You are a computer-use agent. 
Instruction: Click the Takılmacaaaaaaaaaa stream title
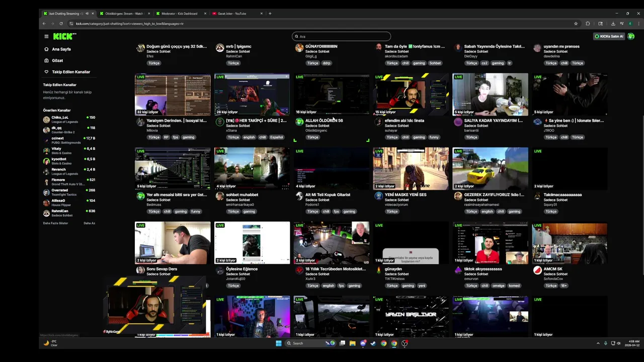click(x=562, y=195)
